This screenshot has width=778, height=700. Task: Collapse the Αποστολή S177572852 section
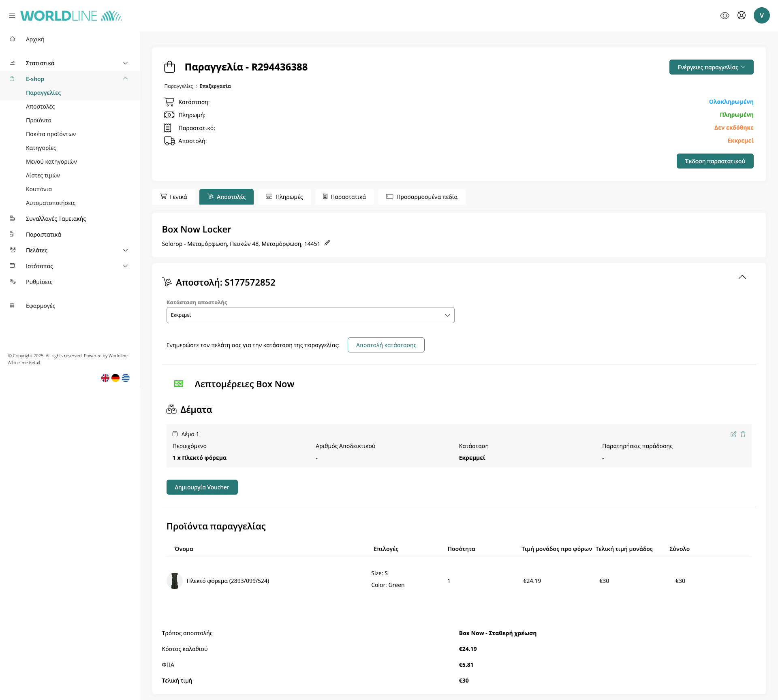pos(742,277)
